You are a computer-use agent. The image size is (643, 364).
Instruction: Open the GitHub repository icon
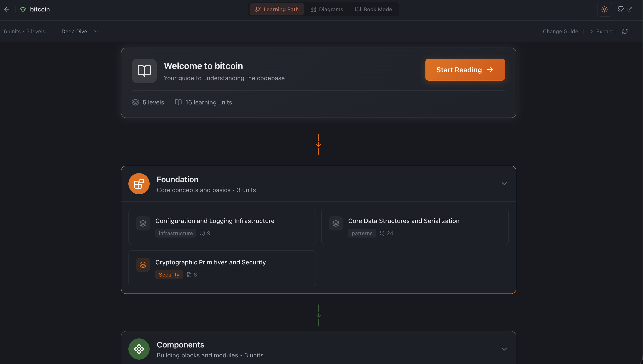(620, 9)
